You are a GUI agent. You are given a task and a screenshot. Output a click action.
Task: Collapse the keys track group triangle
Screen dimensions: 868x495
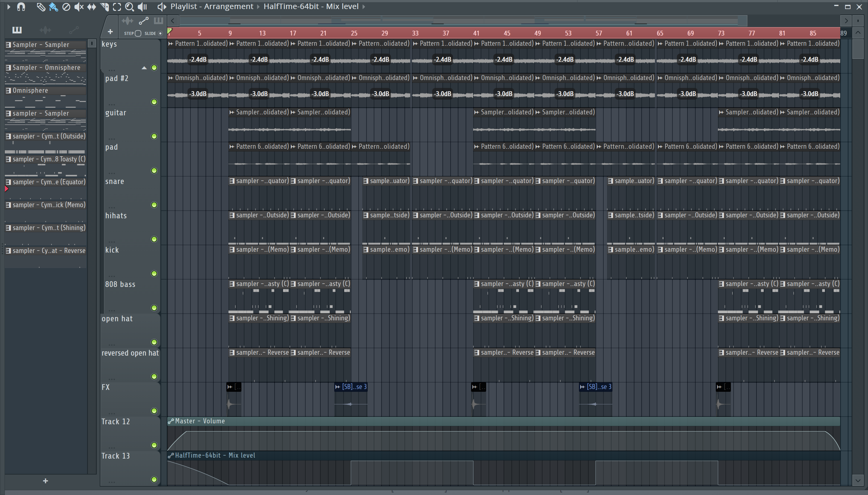144,68
